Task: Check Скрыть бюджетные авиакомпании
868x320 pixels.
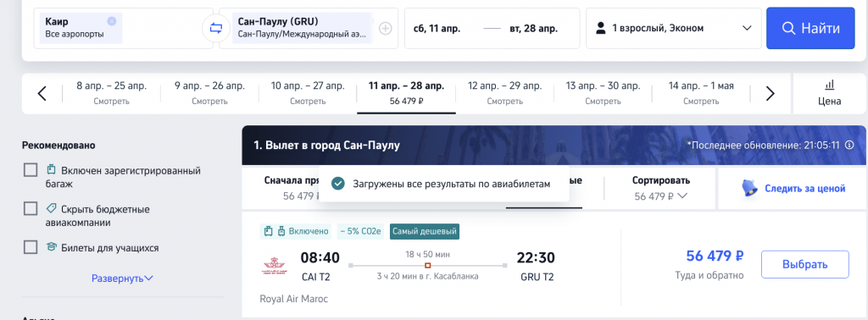Action: coord(31,209)
